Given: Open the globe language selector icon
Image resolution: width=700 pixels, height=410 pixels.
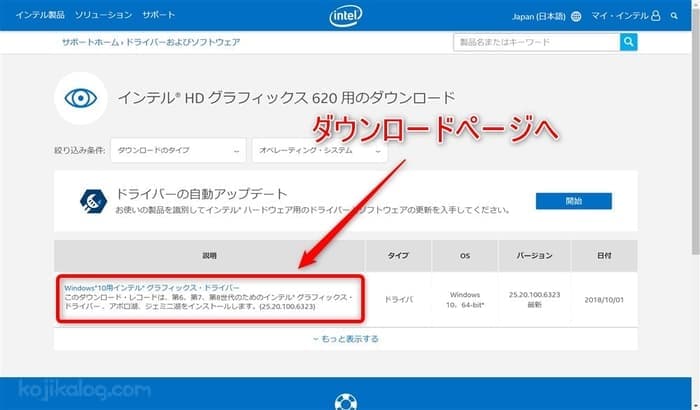Looking at the screenshot, I should tap(576, 17).
